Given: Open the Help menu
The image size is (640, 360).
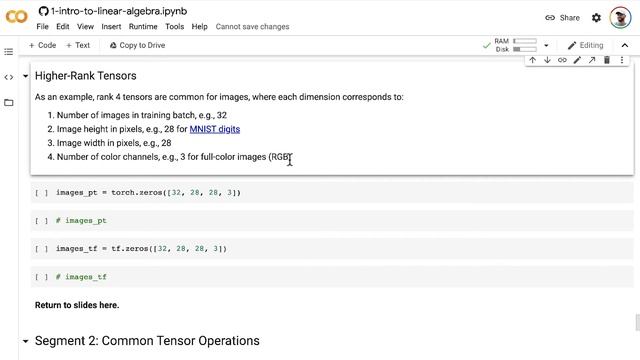Looking at the screenshot, I should (200, 27).
